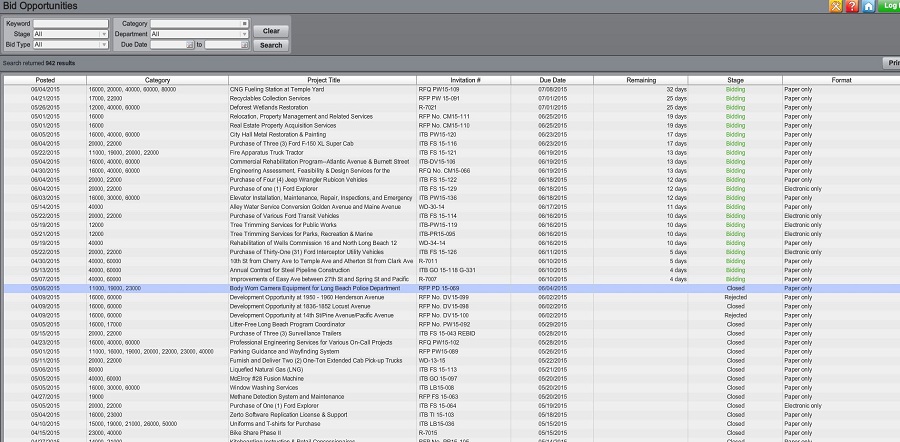Click invitation number RFQ PW15-102
The width and height of the screenshot is (900, 442).
[x=439, y=343]
